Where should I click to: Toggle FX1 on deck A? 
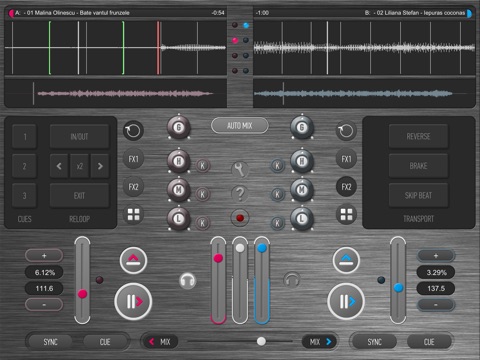click(133, 159)
